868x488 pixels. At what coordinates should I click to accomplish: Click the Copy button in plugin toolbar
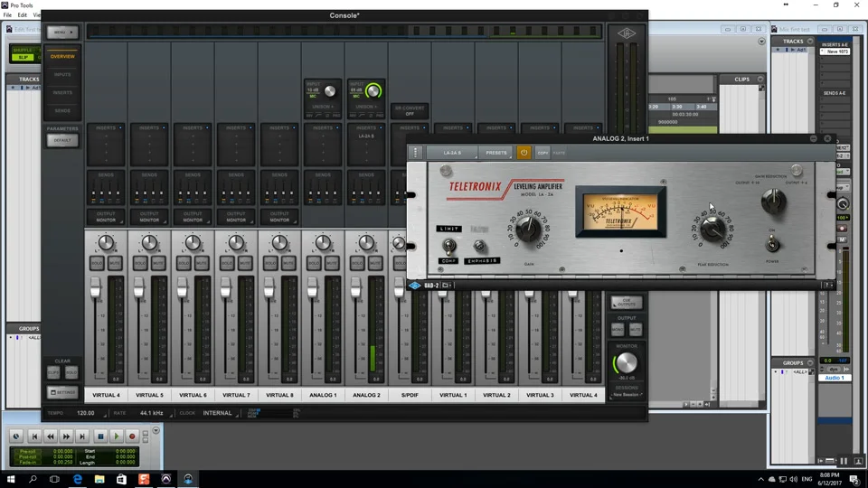pyautogui.click(x=542, y=153)
